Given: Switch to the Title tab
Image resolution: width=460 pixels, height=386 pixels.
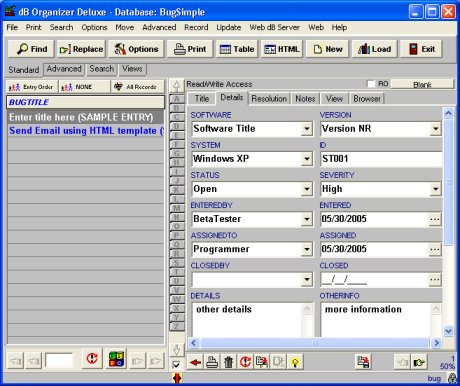Looking at the screenshot, I should [x=202, y=99].
